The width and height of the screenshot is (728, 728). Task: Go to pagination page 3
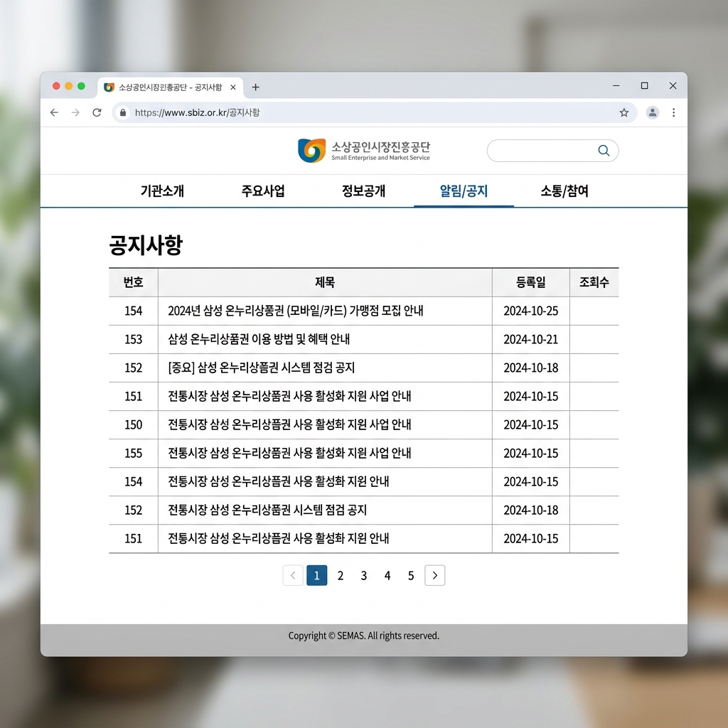click(364, 576)
